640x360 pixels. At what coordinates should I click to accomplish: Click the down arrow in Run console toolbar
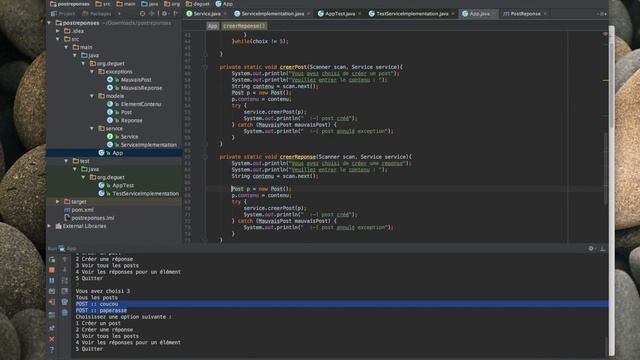pyautogui.click(x=64, y=270)
